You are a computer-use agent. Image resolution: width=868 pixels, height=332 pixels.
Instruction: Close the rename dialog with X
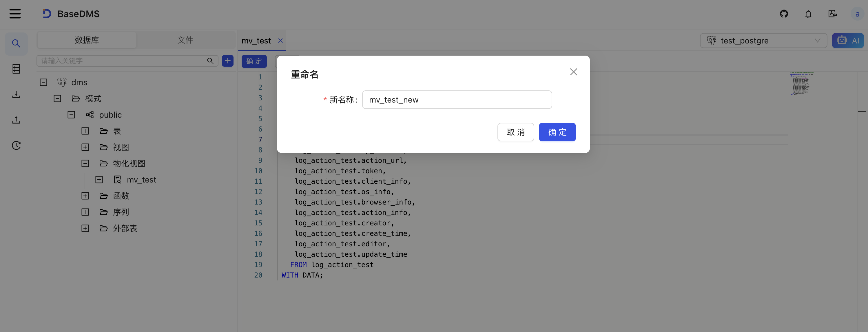[x=574, y=72]
